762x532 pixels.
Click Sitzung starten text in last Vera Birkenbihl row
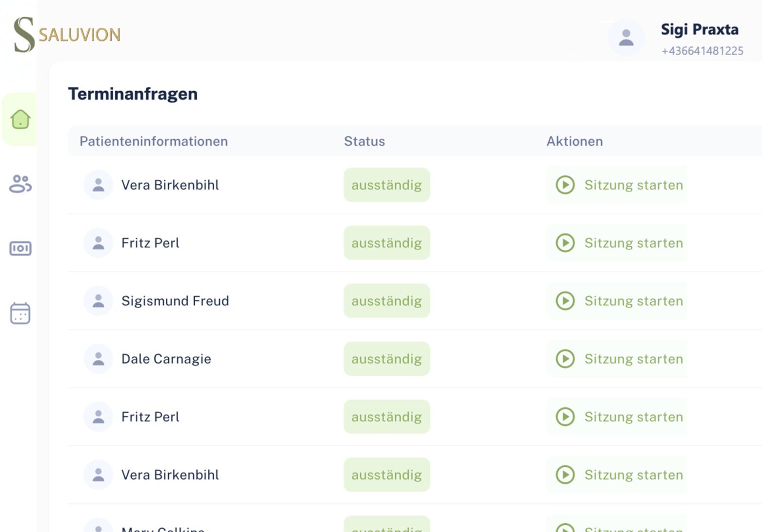(x=633, y=475)
